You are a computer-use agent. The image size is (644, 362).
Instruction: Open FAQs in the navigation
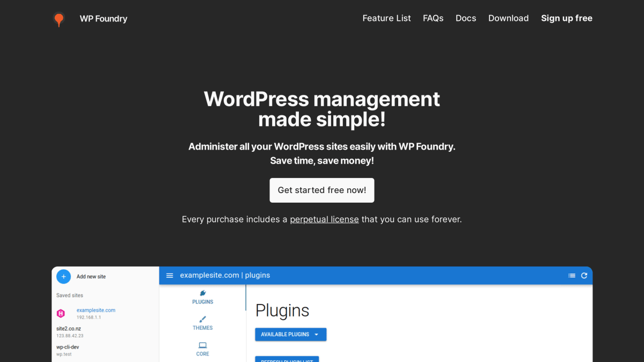tap(433, 18)
